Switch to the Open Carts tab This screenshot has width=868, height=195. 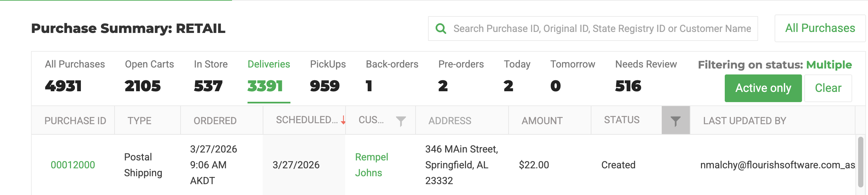coord(149,75)
